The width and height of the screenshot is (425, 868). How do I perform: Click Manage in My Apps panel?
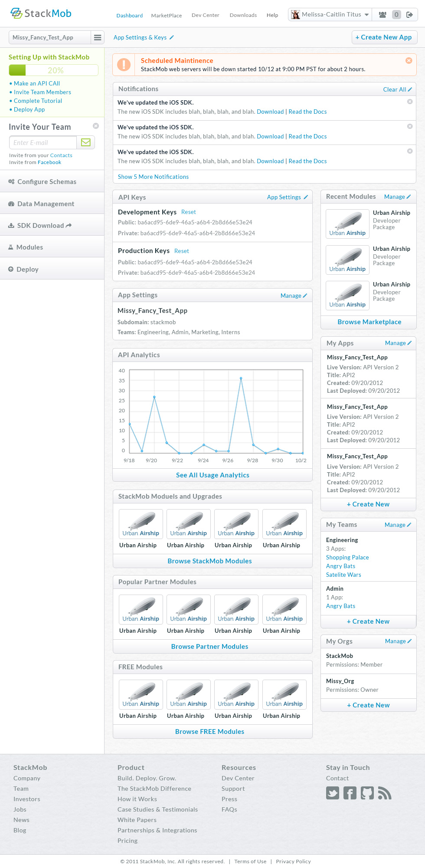tap(398, 343)
